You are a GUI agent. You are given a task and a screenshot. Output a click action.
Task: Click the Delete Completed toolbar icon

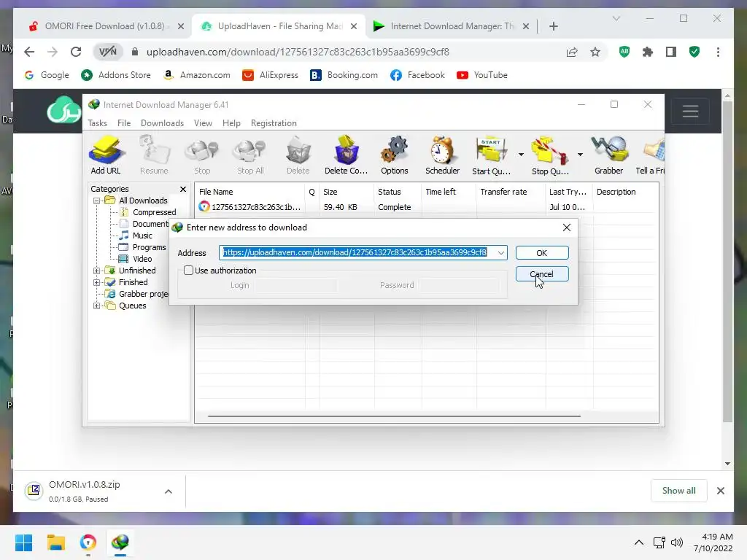(347, 155)
